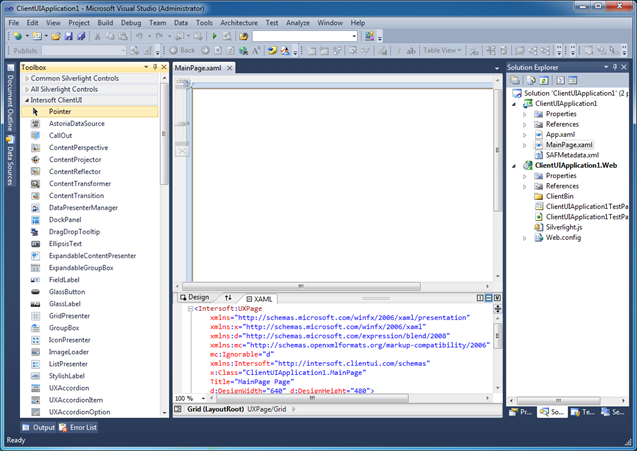Screen dimensions: 637x451
Task: Select the AstoriaDataSource toolbox control
Action: (x=89, y=124)
